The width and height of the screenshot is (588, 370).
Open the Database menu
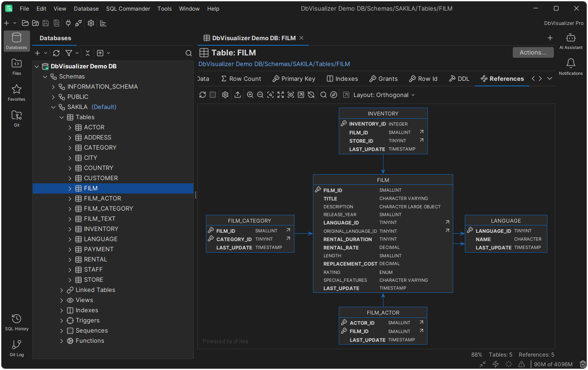[86, 8]
